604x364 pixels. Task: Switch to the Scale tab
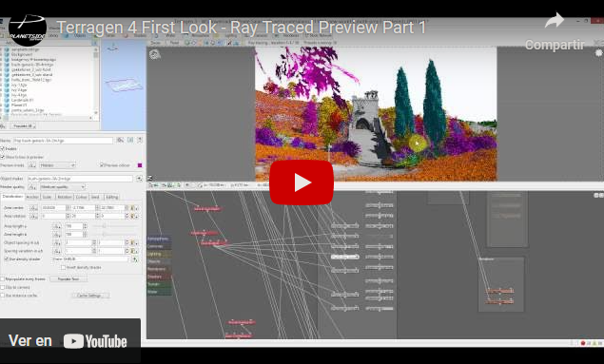coord(47,197)
